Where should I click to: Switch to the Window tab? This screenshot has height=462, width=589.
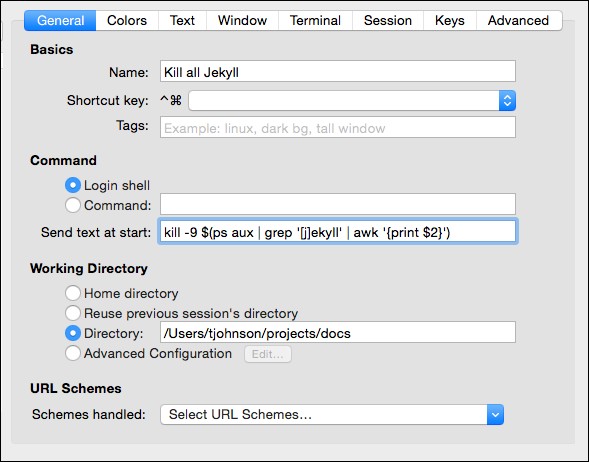[x=242, y=20]
